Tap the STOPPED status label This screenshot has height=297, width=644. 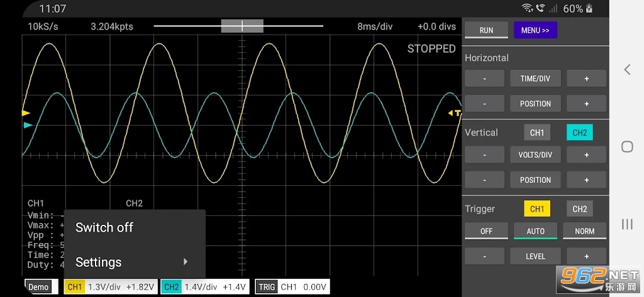(x=431, y=49)
